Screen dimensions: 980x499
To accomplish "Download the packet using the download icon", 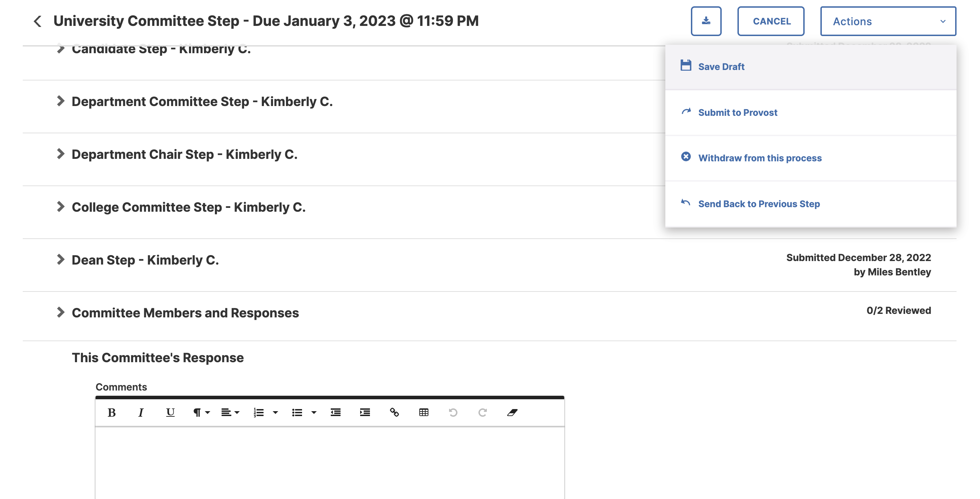I will coord(706,21).
